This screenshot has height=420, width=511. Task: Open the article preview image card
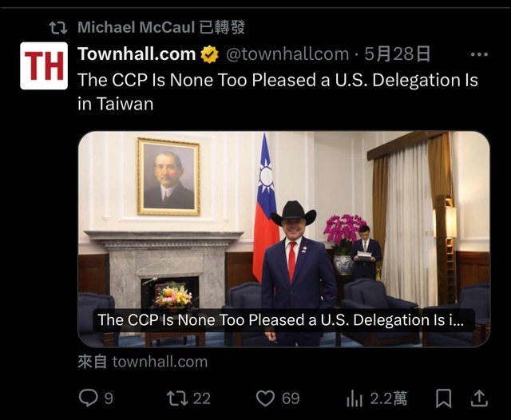point(284,240)
